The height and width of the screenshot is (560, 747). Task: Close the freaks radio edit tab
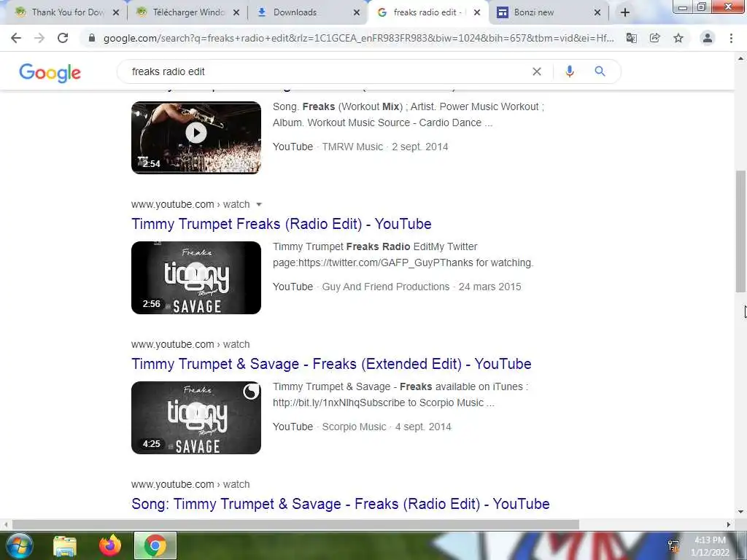click(x=477, y=12)
